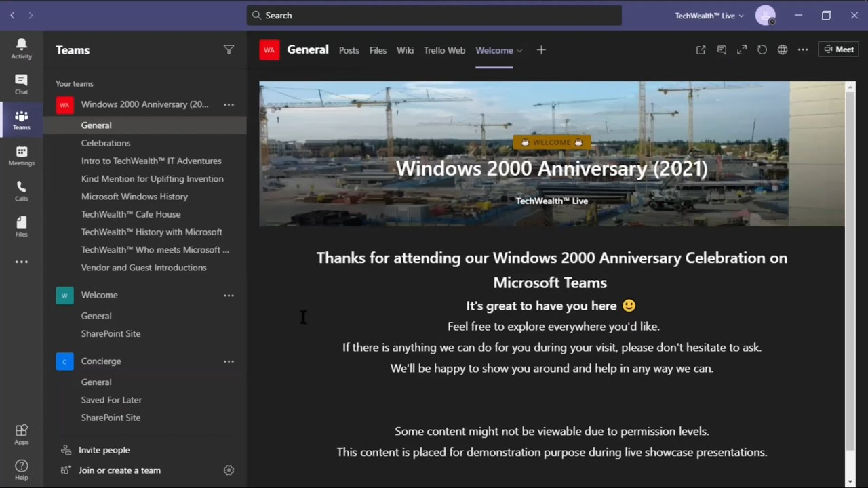Screen dimensions: 868x488
Task: Add a new tab with plus button
Action: click(541, 49)
